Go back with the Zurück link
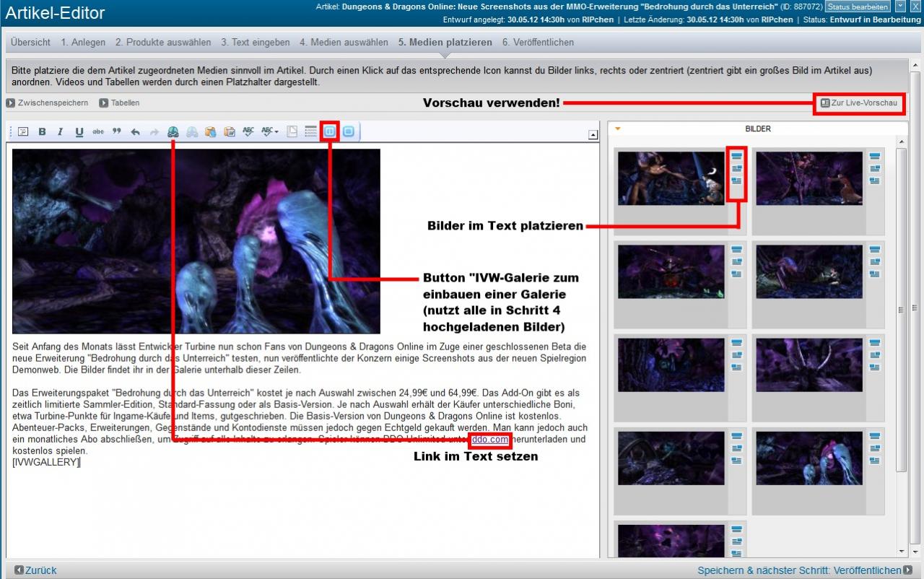The height and width of the screenshot is (579, 924). [35, 570]
